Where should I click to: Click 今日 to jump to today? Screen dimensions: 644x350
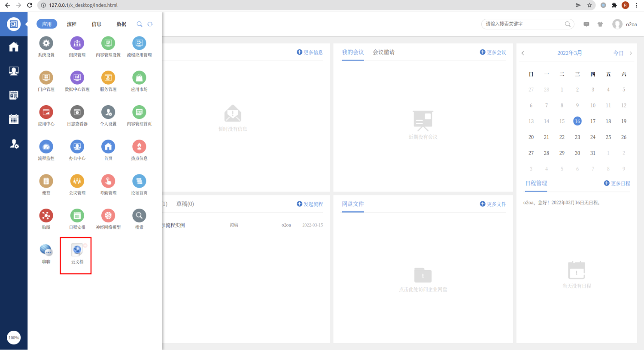[618, 53]
